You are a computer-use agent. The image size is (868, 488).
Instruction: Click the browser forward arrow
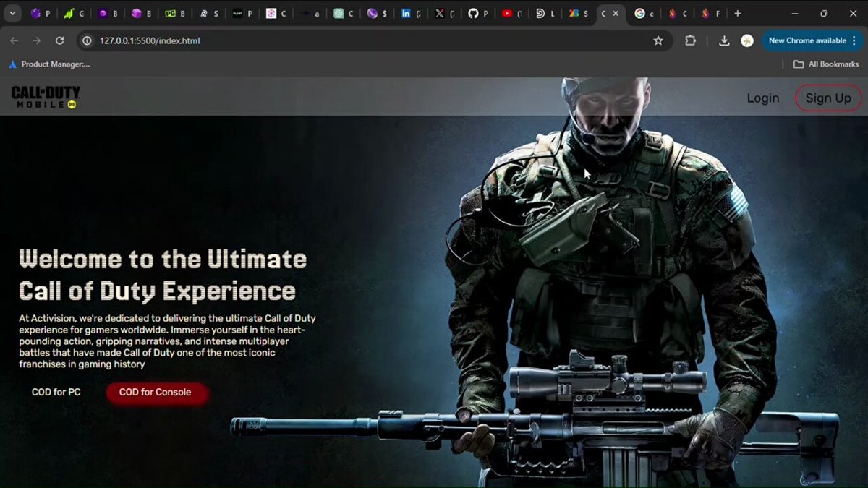[x=37, y=40]
